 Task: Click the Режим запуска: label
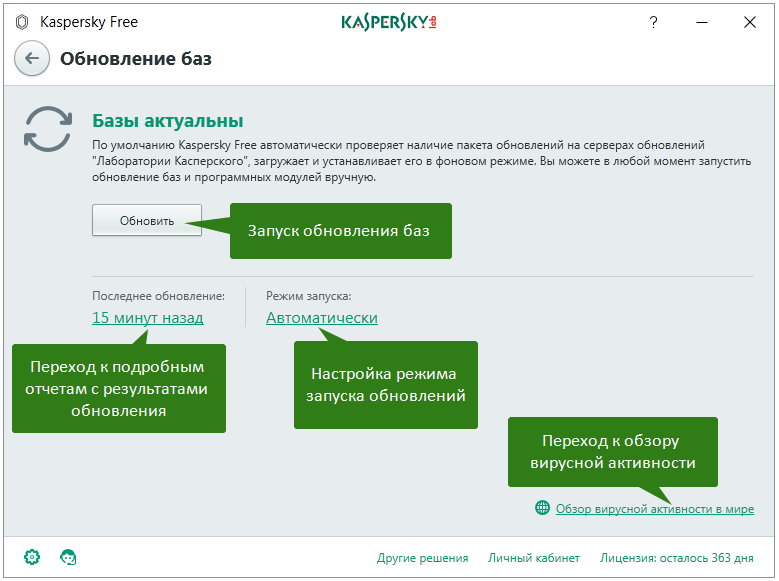coord(309,296)
